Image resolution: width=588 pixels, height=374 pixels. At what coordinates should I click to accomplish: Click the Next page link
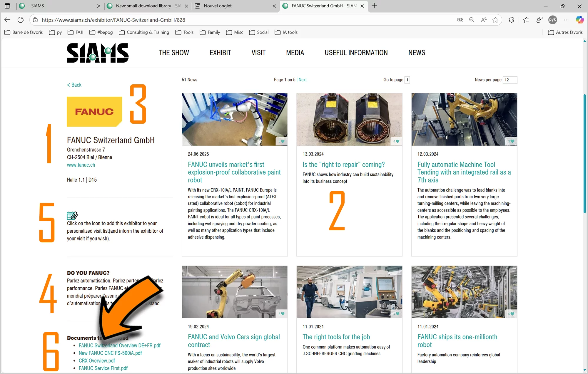click(x=302, y=80)
